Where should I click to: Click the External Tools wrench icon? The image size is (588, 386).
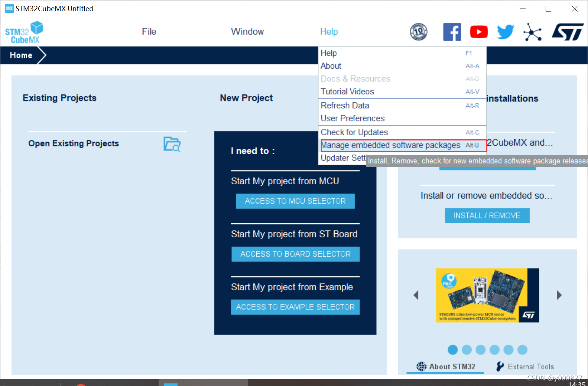(x=500, y=367)
